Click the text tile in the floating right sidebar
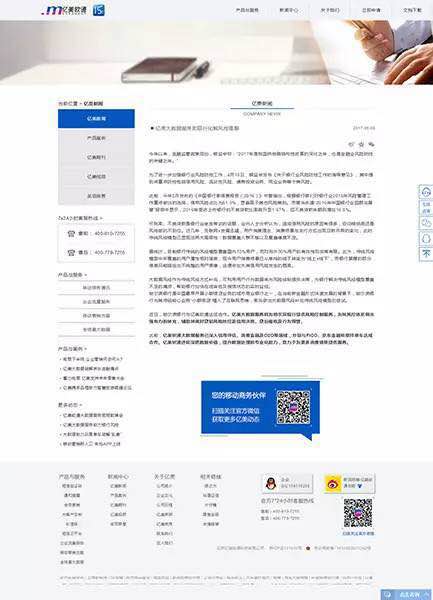Viewport: 433px width, 600px height. point(426,207)
